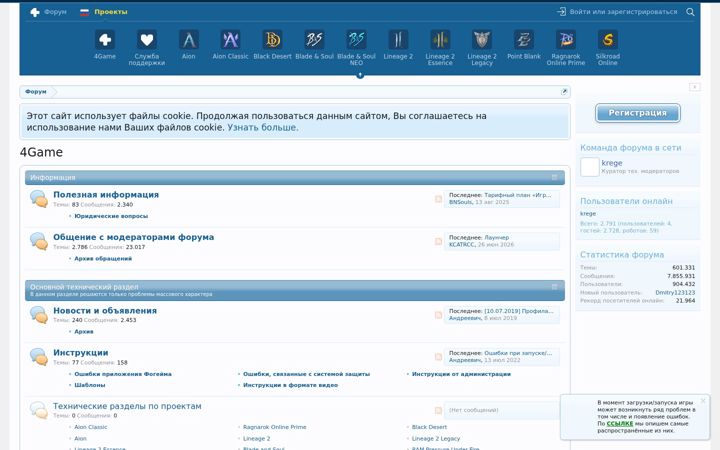The image size is (720, 450).
Task: Open Ошибки, связанные с системой защиты
Action: click(306, 374)
